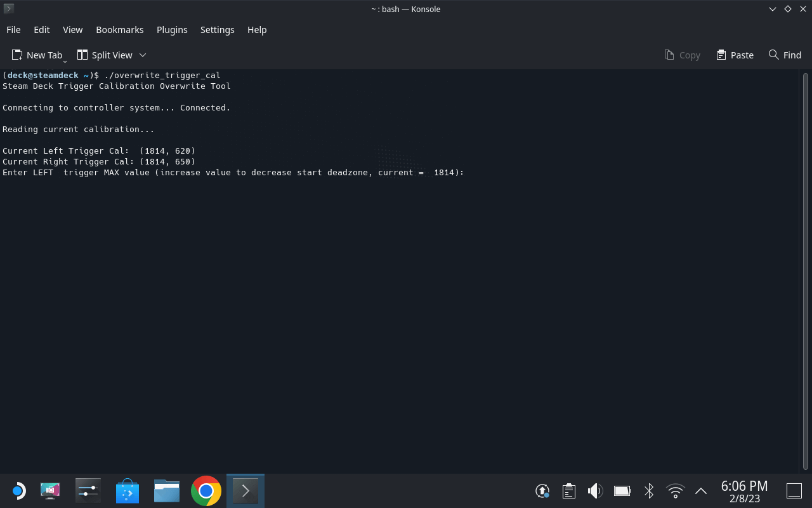Open the Spectacle screenshot icon in taskbar
Image resolution: width=812 pixels, height=508 pixels.
pyautogui.click(x=50, y=491)
